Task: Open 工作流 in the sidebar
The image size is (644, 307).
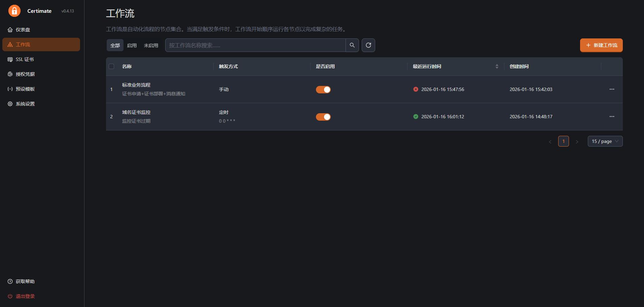Action: 41,44
